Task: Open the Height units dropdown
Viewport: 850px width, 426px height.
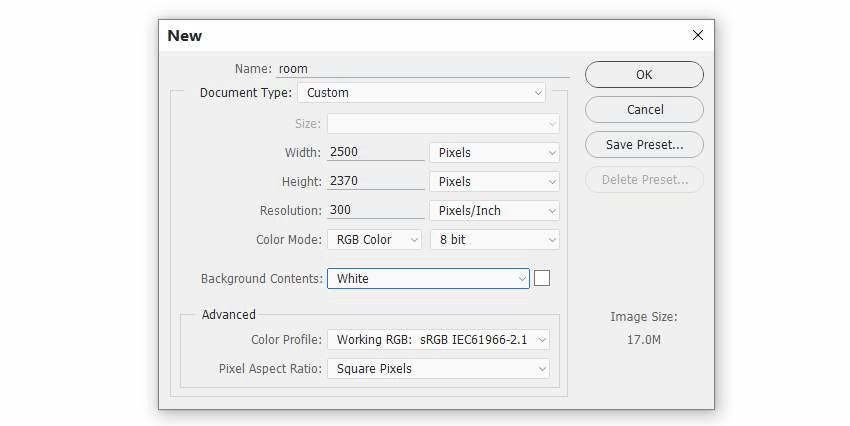Action: pyautogui.click(x=494, y=182)
